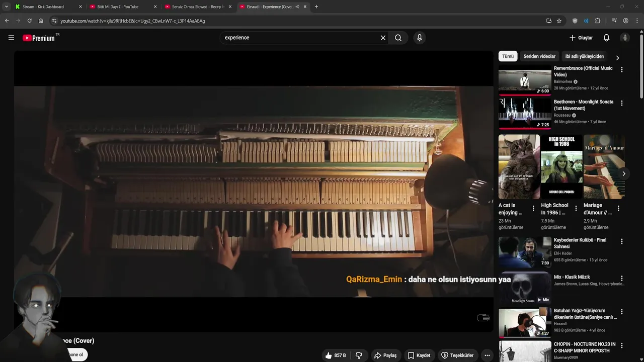
Task: Open the browser home page
Action: 41,21
